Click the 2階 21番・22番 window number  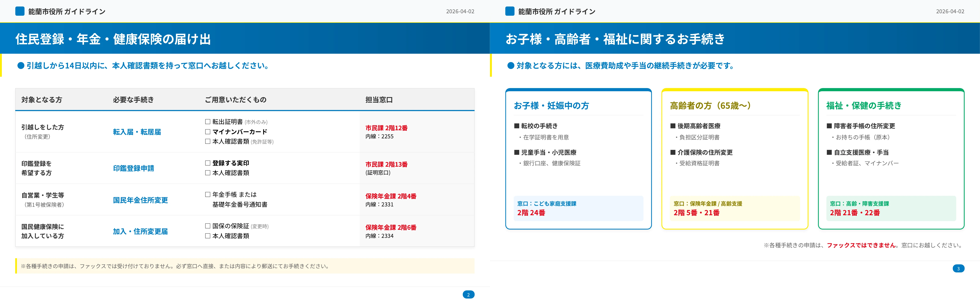pyautogui.click(x=855, y=213)
